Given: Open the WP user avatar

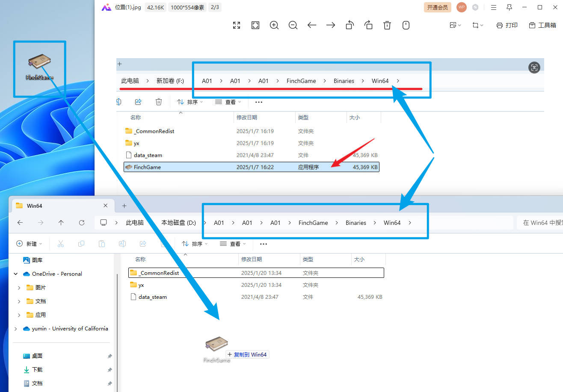Looking at the screenshot, I should click(x=462, y=7).
